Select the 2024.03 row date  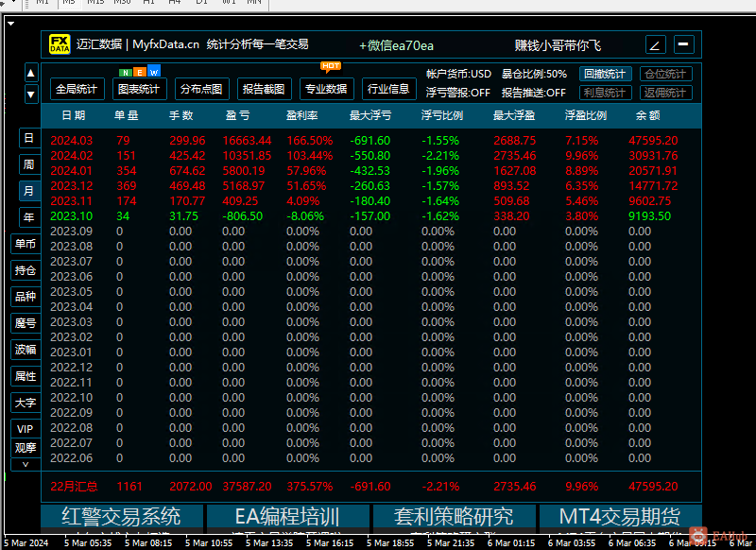[x=72, y=141]
